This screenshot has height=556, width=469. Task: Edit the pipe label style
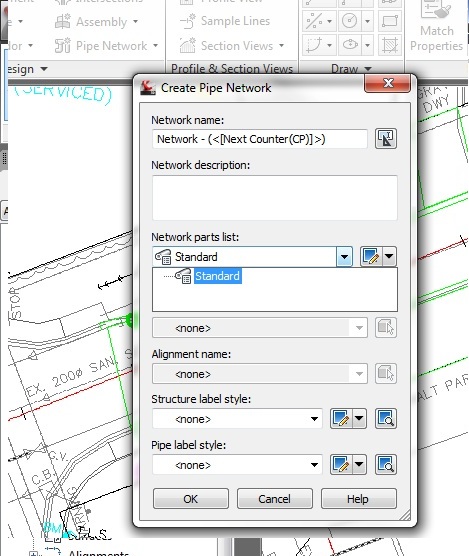(341, 465)
